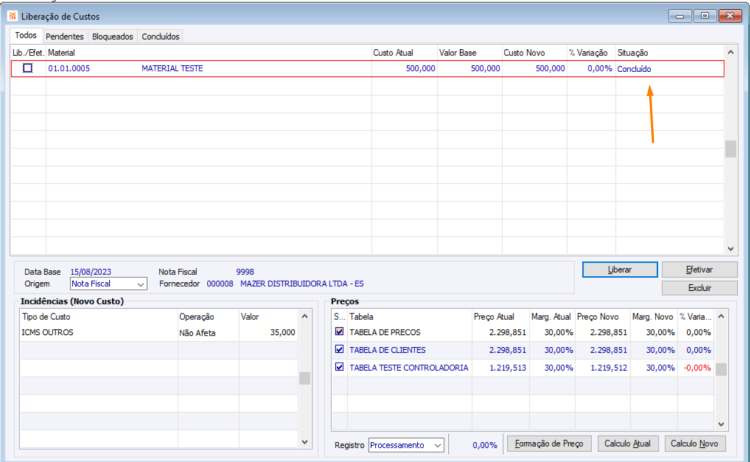Click the Formação de Preço button
Screen dimensions: 750x462
pyautogui.click(x=549, y=444)
